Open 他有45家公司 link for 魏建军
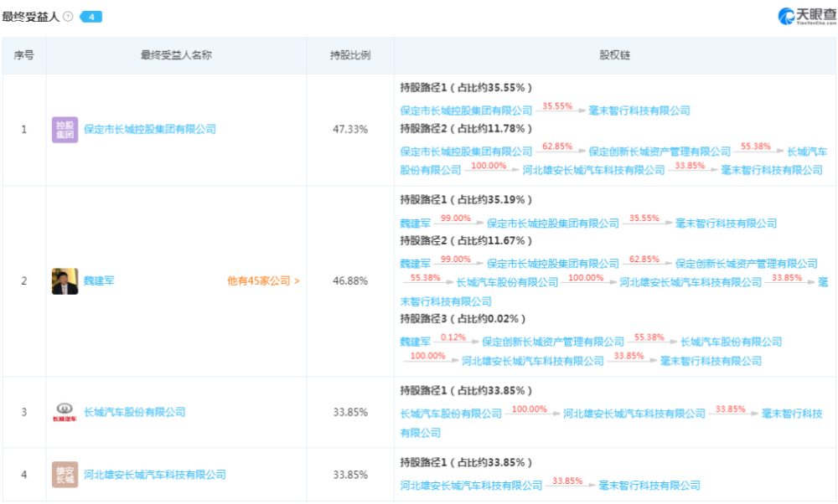838x504 pixels. [263, 280]
